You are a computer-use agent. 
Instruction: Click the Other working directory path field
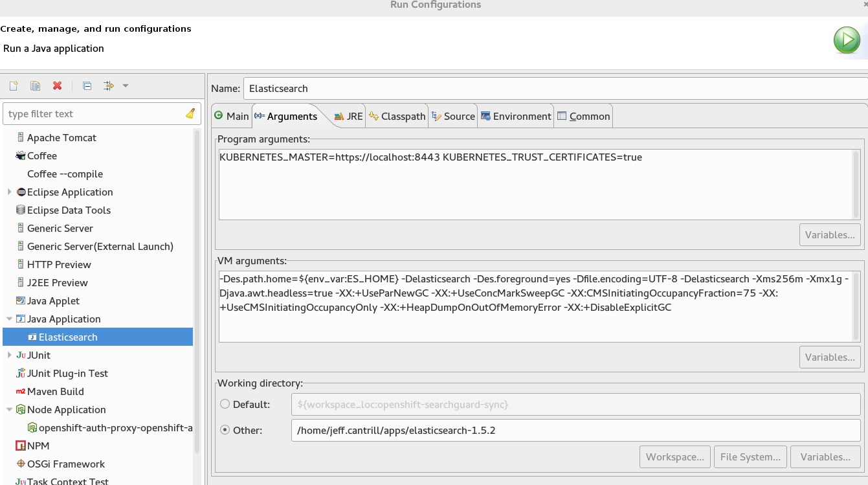click(576, 430)
